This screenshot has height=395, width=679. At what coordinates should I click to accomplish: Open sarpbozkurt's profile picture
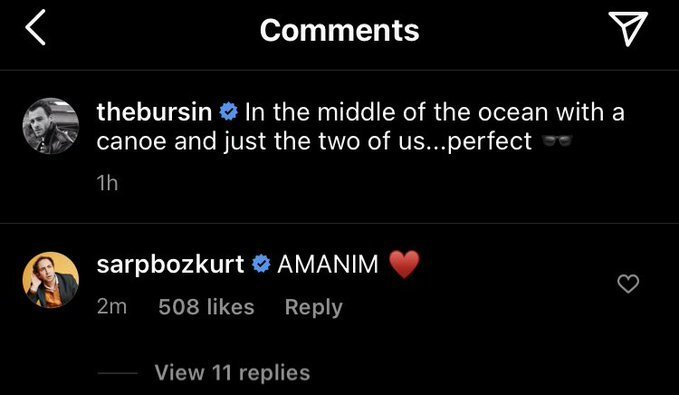pyautogui.click(x=51, y=280)
